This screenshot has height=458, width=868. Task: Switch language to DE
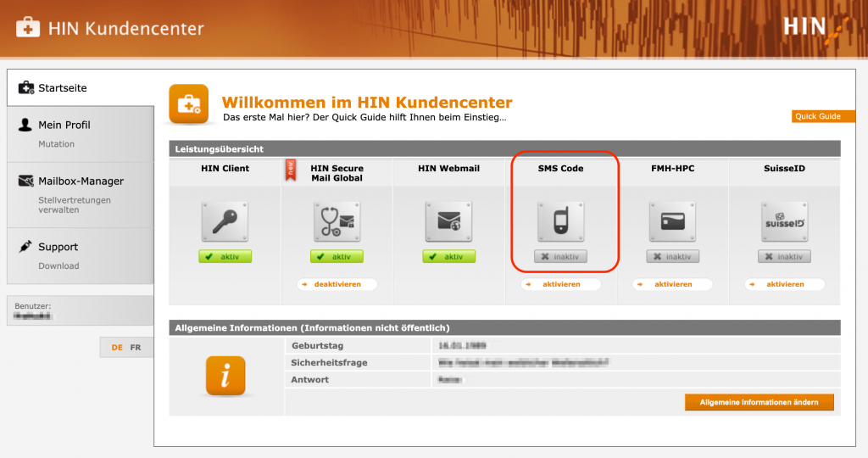click(117, 347)
